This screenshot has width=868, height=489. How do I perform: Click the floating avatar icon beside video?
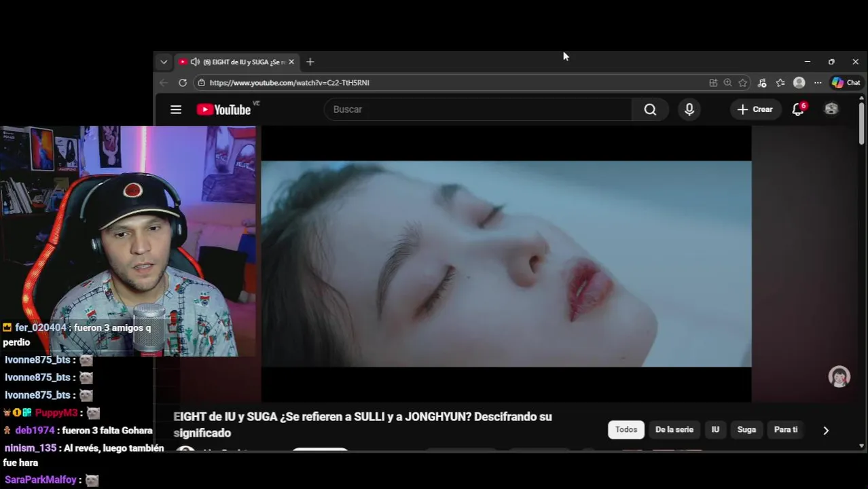[839, 377]
